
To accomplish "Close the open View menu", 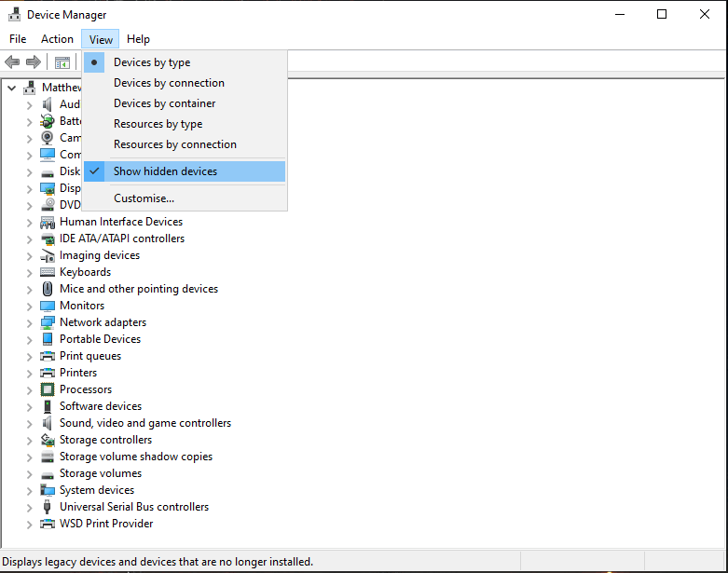I will [x=101, y=39].
